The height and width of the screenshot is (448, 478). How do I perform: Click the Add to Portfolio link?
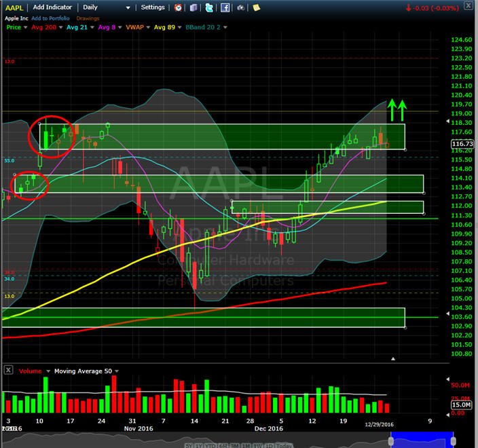point(51,18)
